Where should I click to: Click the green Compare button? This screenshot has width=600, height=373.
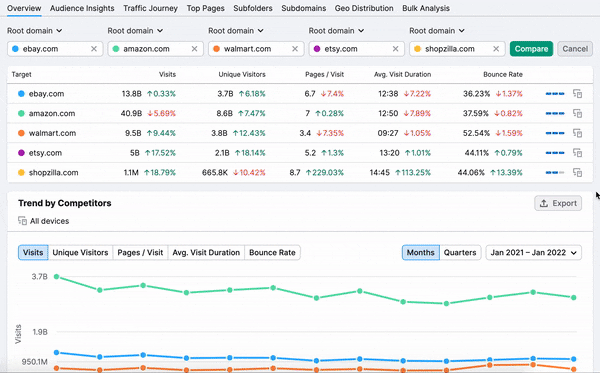[531, 49]
